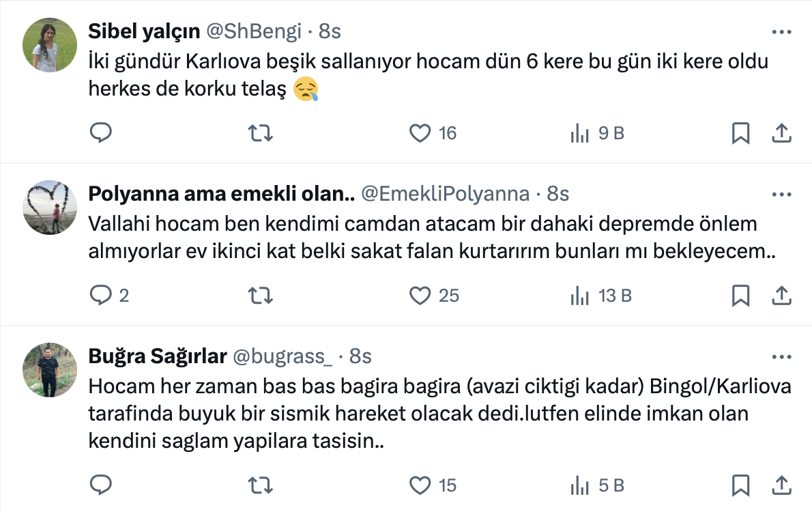812x512 pixels.
Task: Open Sibel yalçın's profile picture
Action: click(50, 45)
